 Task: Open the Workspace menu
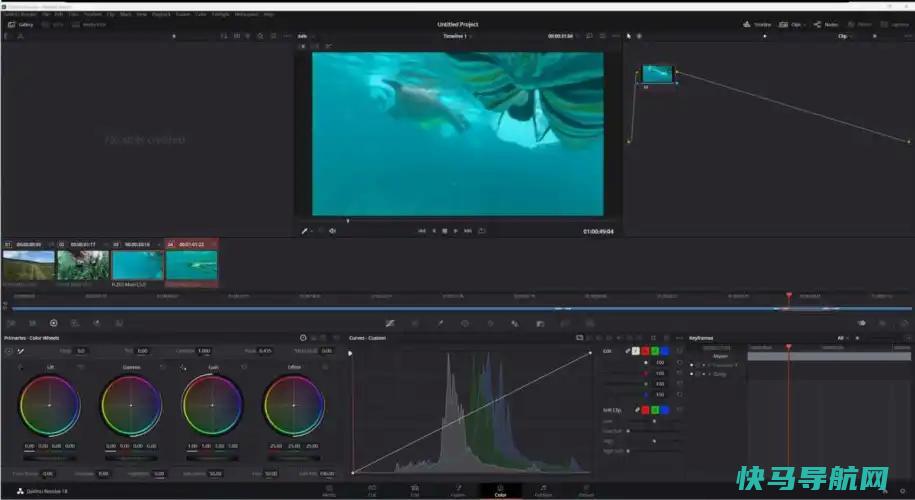point(246,14)
